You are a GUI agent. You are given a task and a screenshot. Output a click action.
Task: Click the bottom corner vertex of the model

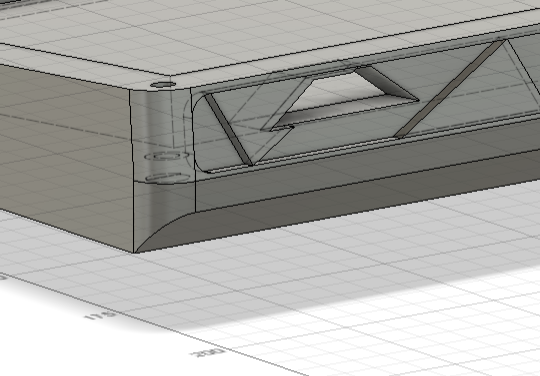coord(135,252)
